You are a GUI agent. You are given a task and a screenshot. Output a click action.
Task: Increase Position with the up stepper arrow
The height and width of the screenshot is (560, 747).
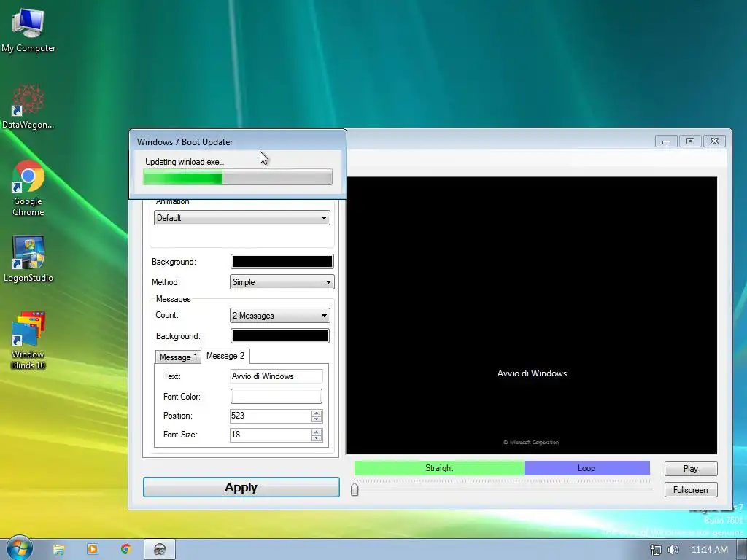pos(317,413)
